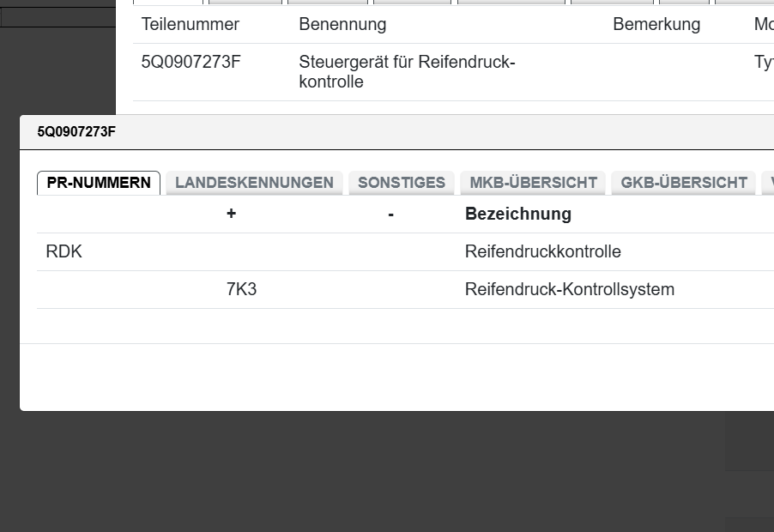Click the Steuergerät für Reifendruckkontrolle description

[407, 72]
